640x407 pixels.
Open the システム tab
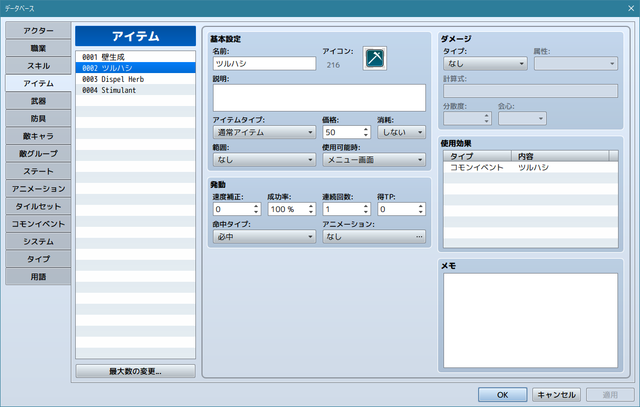coord(38,241)
